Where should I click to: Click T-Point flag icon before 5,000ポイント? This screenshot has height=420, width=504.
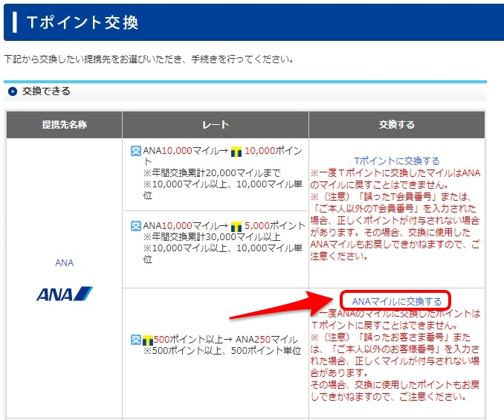click(236, 227)
